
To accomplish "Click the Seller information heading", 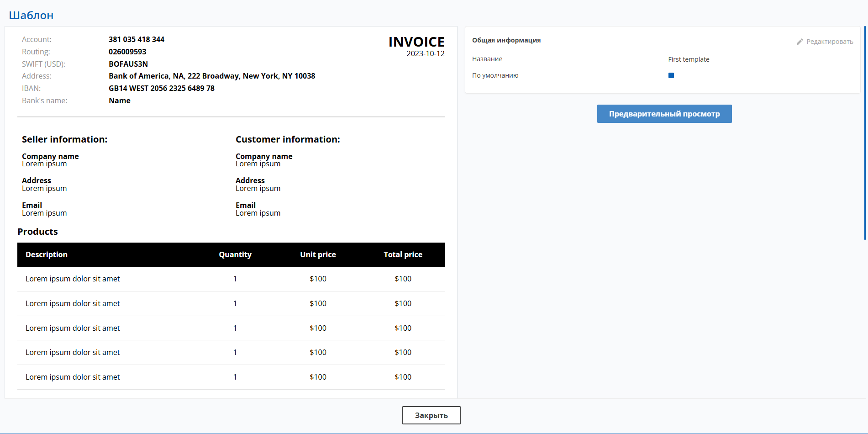I will point(65,139).
